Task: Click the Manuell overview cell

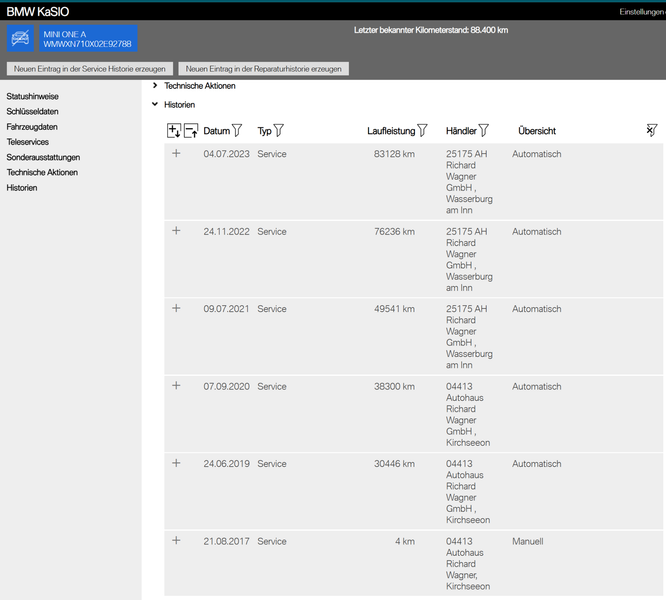Action: (x=528, y=541)
